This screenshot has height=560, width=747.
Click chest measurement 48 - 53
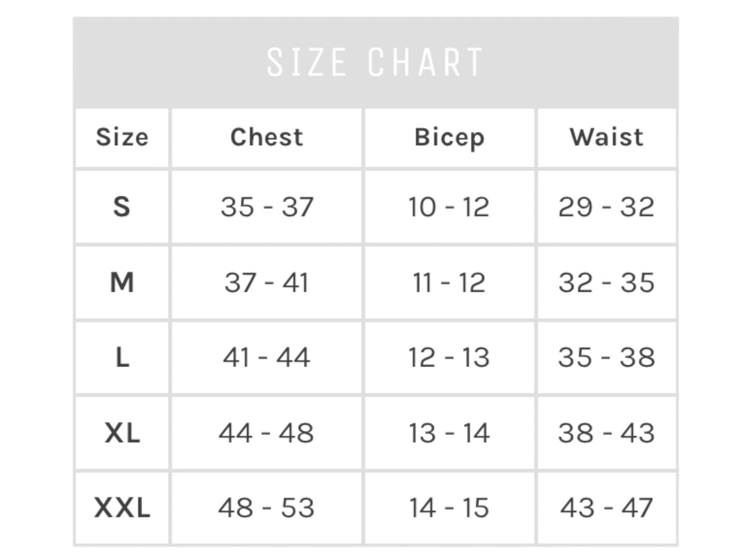tap(266, 508)
